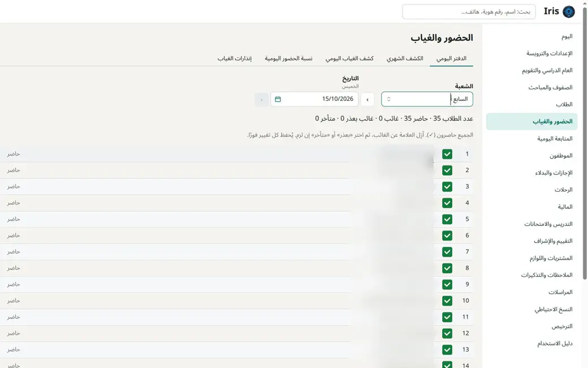Open العام الدراسي والتقويم in sidebar

(532, 70)
